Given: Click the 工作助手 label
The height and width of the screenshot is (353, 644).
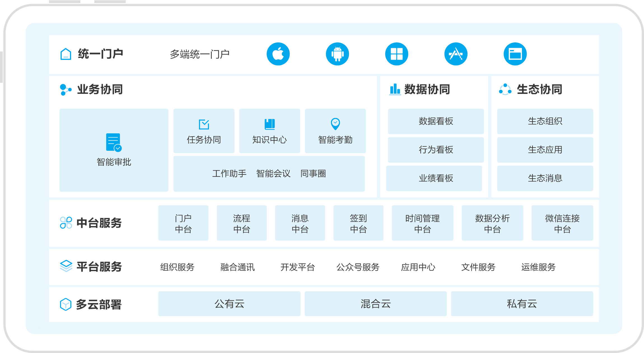Looking at the screenshot, I should point(229,173).
